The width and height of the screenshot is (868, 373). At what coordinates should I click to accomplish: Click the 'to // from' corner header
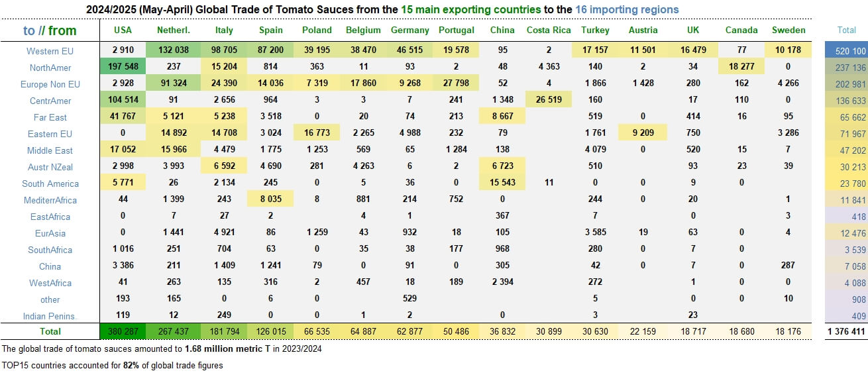pos(50,30)
